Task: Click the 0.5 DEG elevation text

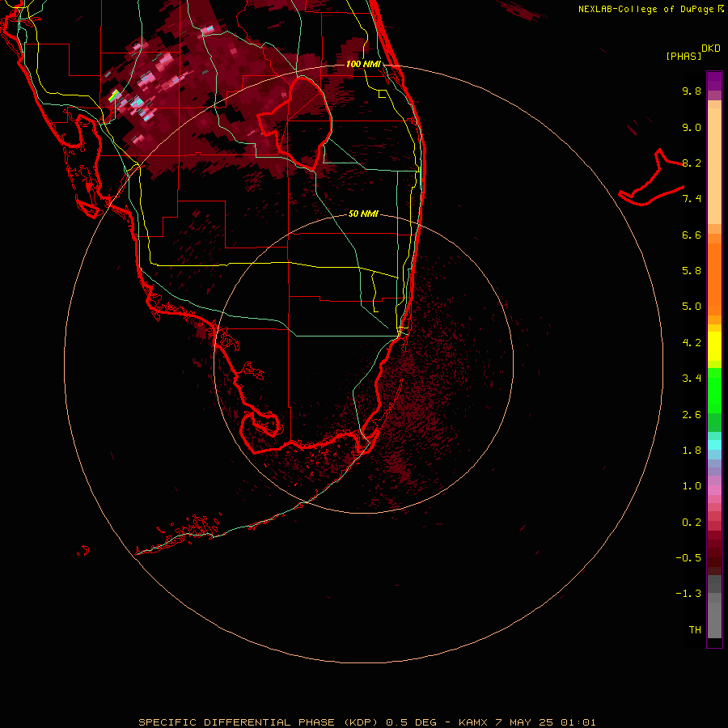Action: (x=411, y=722)
